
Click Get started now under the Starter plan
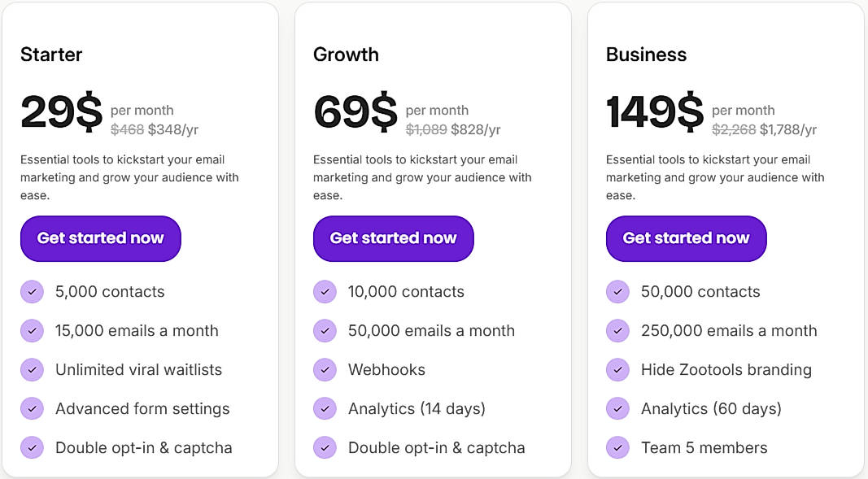click(x=100, y=238)
